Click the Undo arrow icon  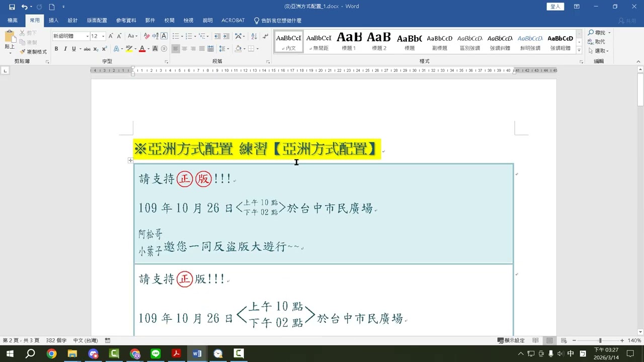pyautogui.click(x=24, y=7)
